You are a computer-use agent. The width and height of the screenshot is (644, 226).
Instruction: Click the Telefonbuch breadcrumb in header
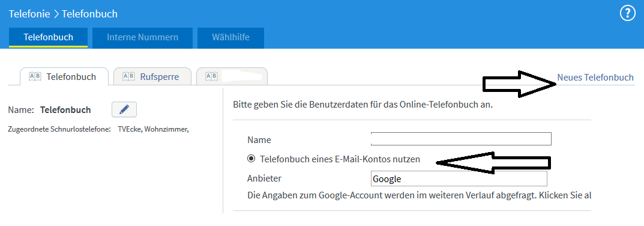pyautogui.click(x=89, y=14)
